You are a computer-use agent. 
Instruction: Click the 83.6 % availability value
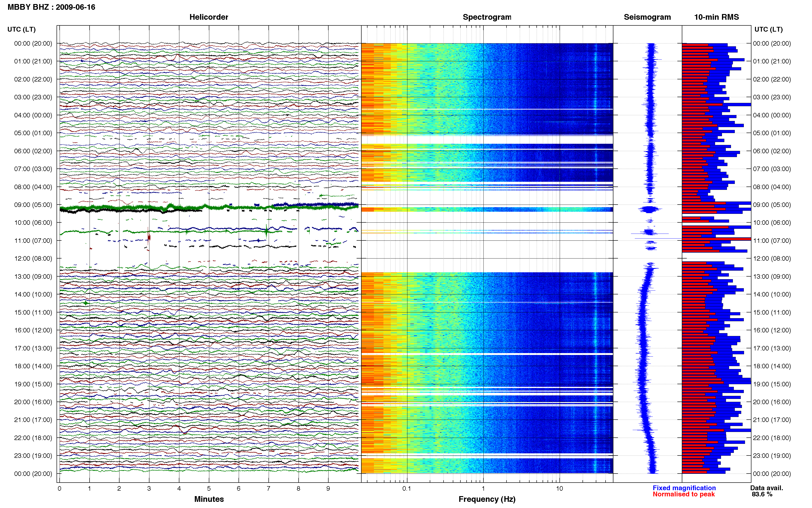pos(762,494)
